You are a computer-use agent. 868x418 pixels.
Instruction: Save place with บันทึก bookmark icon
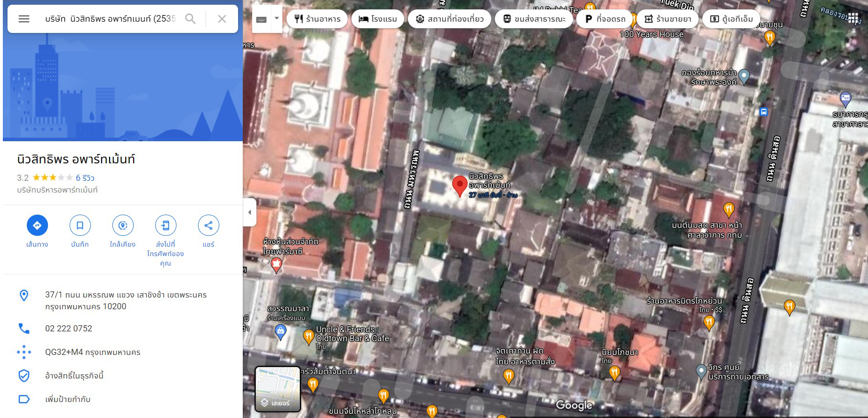(x=80, y=225)
